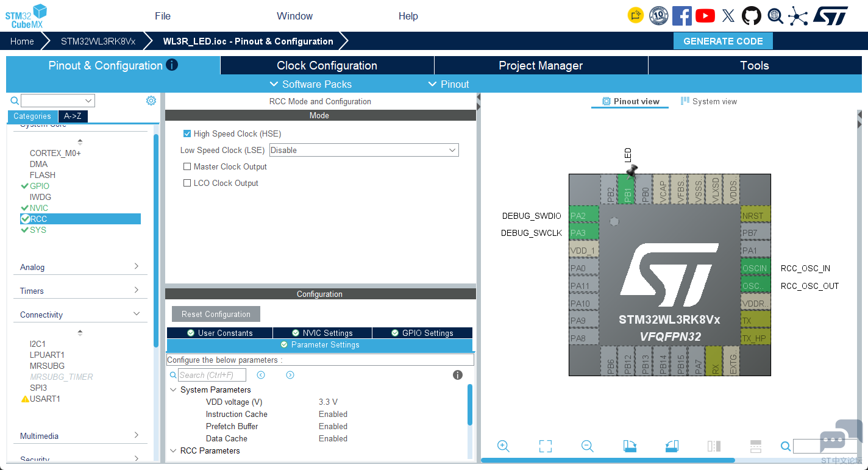Screen dimensions: 868x470
Task: Open the ST community network icon
Action: pyautogui.click(x=797, y=16)
